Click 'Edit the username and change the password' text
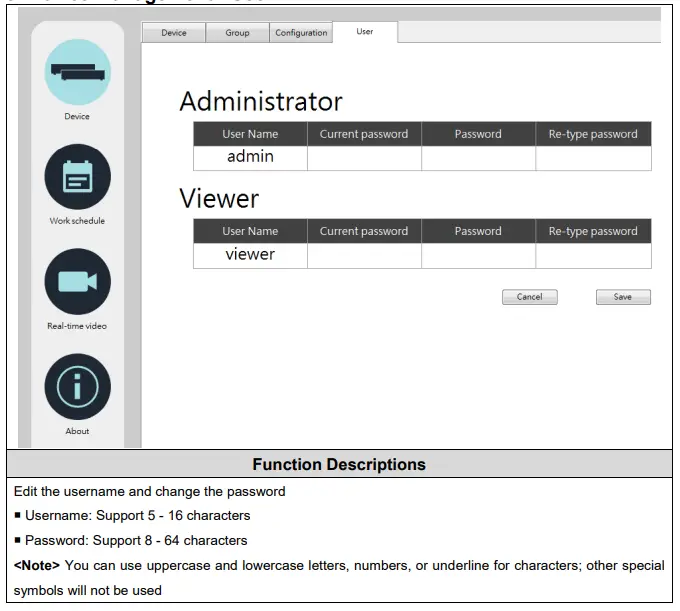The width and height of the screenshot is (680, 611). (x=150, y=491)
